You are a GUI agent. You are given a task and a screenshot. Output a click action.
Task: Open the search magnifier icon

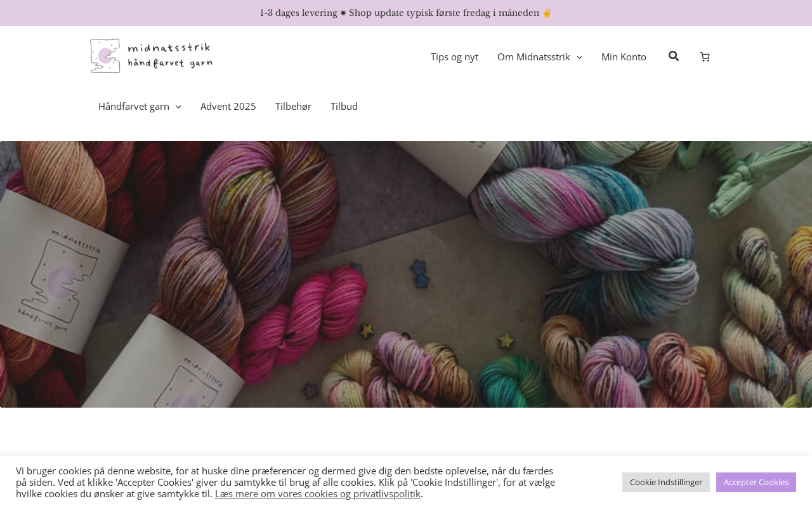pos(674,56)
